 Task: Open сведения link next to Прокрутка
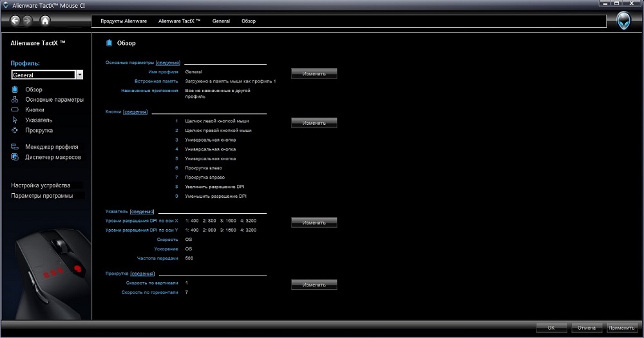point(142,274)
